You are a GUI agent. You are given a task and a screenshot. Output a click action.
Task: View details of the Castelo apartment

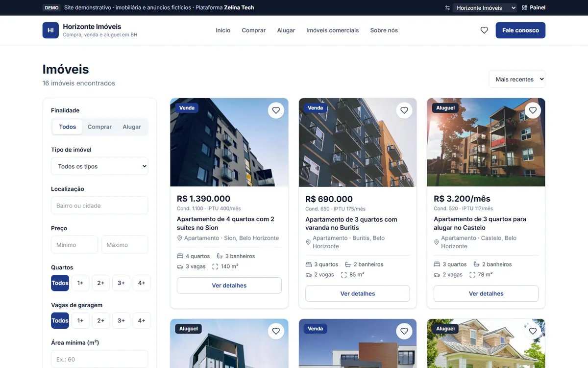[x=486, y=294]
